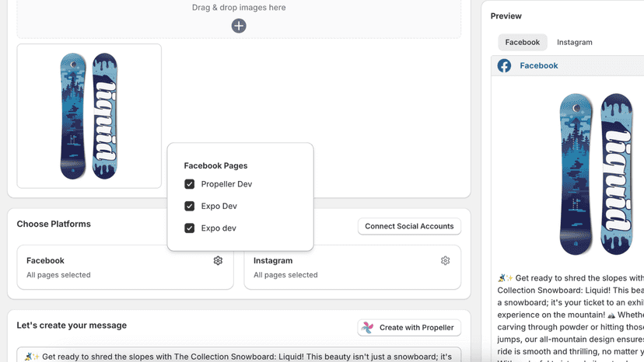Click the Let's create your message heading
Screen dimensions: 644x362
click(72, 325)
